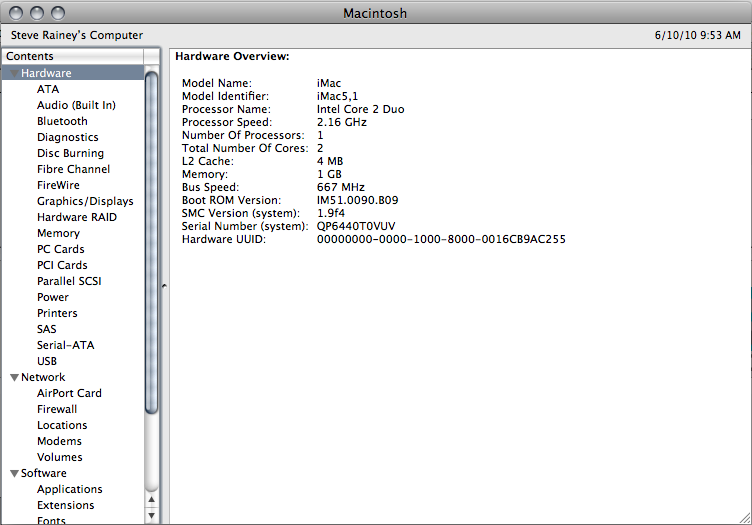Screen dimensions: 752x525
Task: Close the Macintosh window
Action: pos(16,13)
